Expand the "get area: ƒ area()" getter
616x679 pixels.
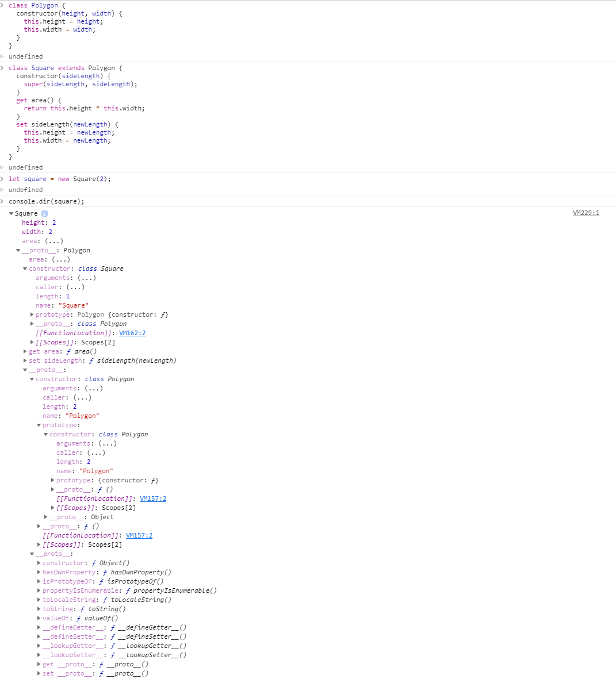pos(25,352)
